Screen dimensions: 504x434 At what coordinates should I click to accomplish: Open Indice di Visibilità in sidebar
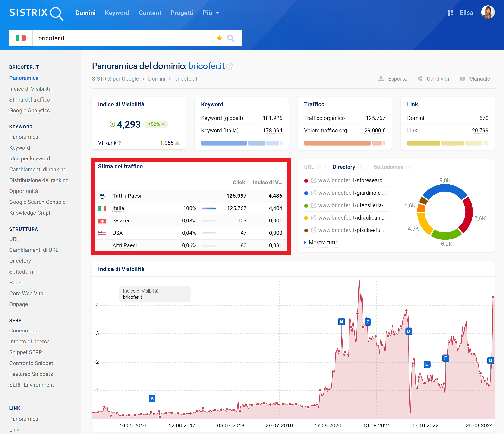pyautogui.click(x=30, y=89)
